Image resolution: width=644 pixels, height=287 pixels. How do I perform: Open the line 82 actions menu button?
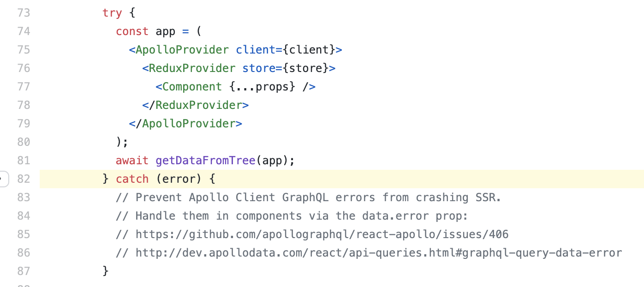[3, 179]
